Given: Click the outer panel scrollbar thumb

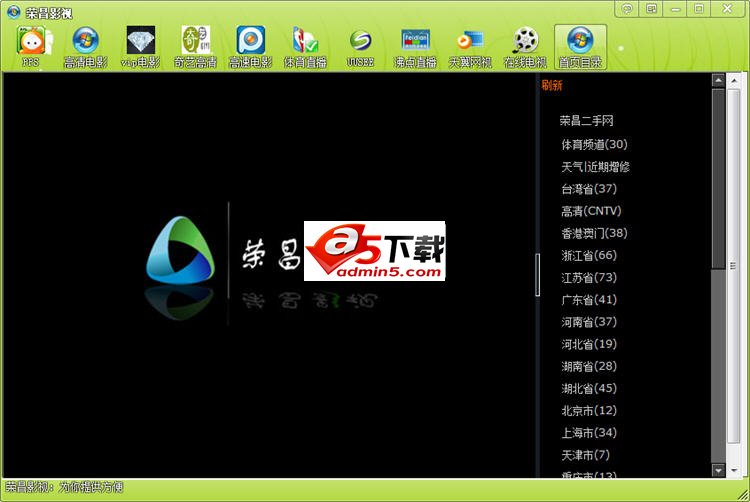Looking at the screenshot, I should click(x=734, y=266).
